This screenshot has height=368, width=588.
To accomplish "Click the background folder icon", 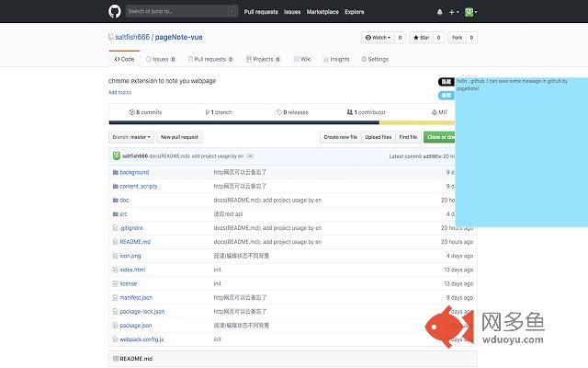I will point(116,172).
